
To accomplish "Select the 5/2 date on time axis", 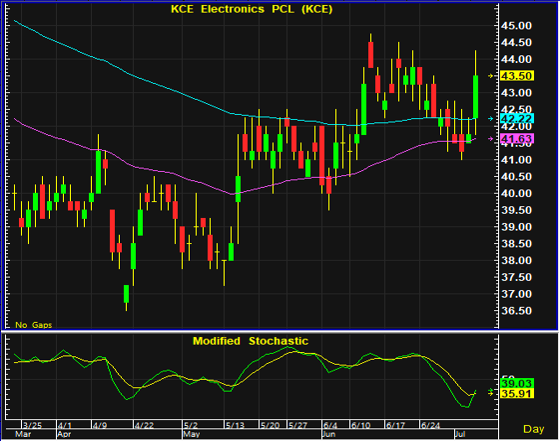I will (x=190, y=425).
